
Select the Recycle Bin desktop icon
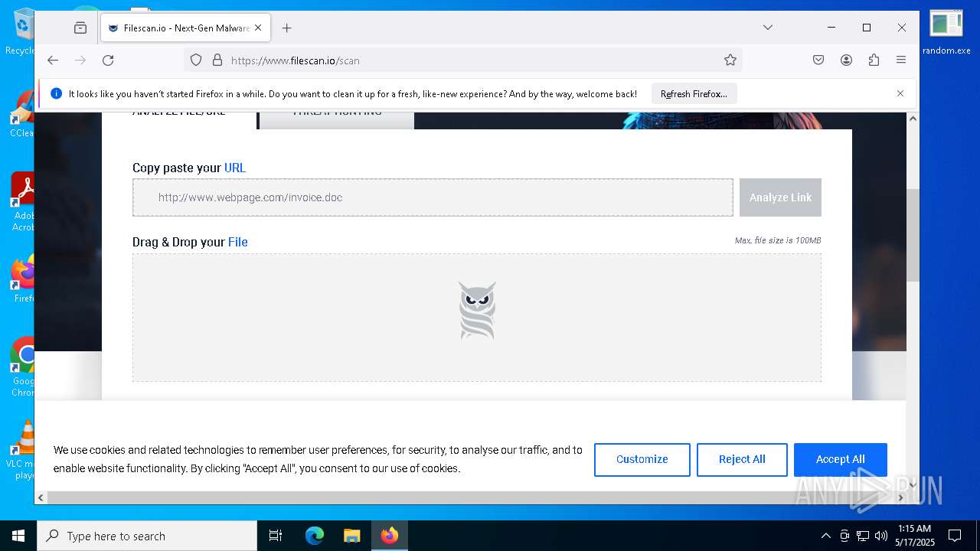click(x=22, y=32)
